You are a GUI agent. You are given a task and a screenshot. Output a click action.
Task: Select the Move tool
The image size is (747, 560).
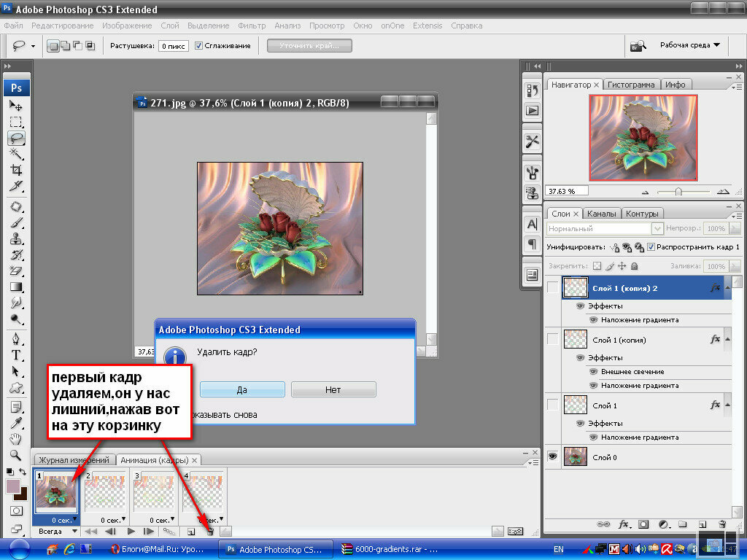[16, 106]
